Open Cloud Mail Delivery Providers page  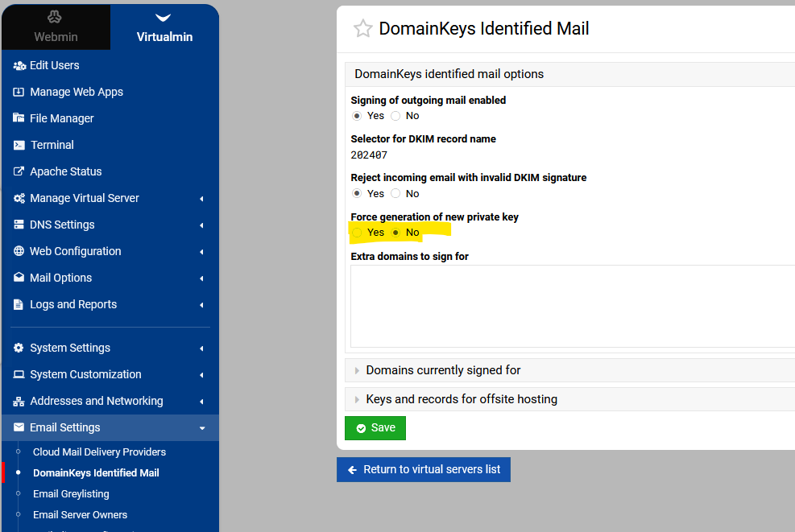click(99, 452)
